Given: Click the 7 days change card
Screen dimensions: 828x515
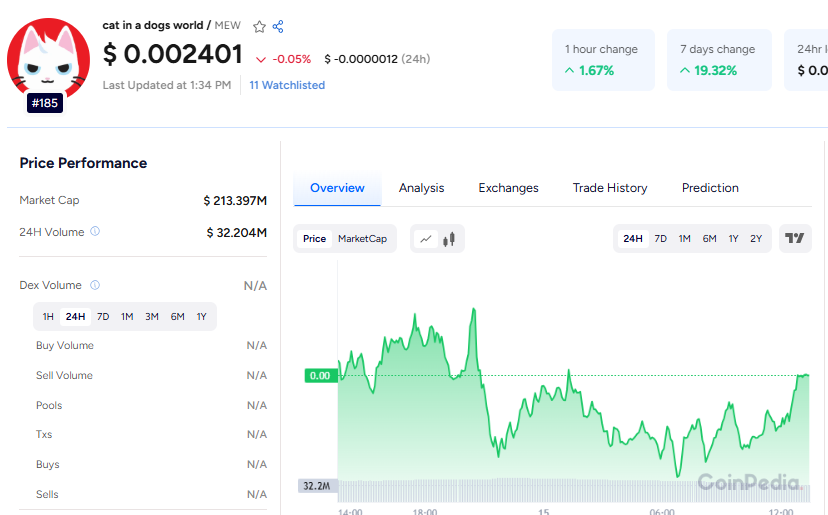Looking at the screenshot, I should (719, 60).
